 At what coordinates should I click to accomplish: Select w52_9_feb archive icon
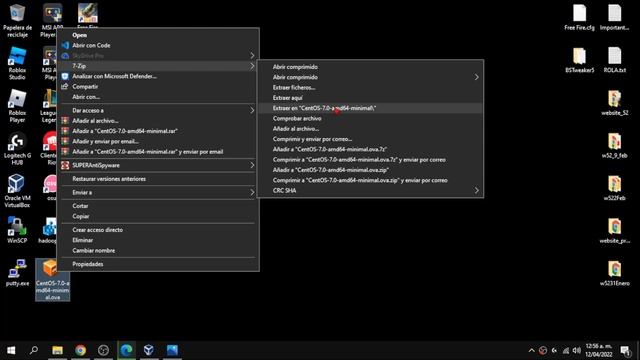[x=614, y=145]
